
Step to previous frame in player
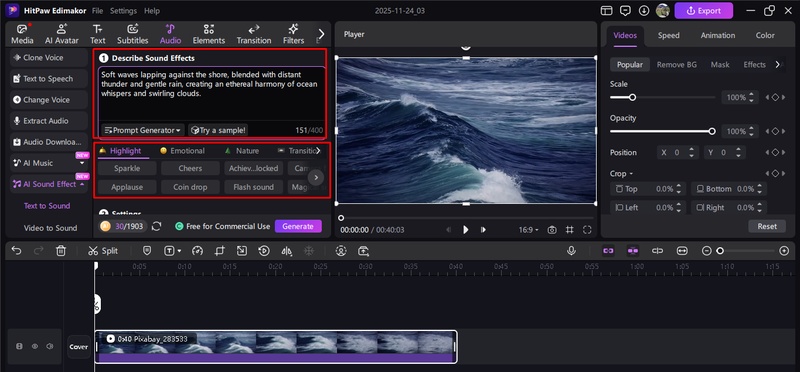coord(449,230)
